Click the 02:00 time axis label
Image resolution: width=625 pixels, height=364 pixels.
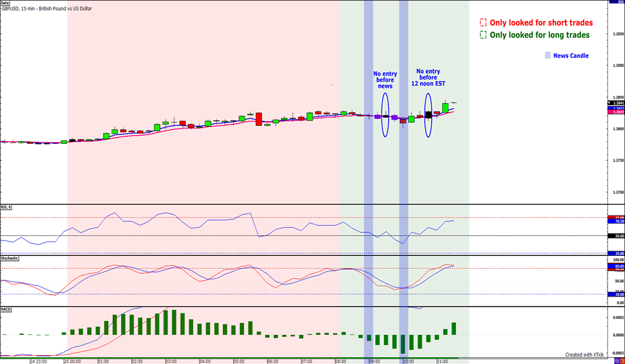tap(137, 361)
